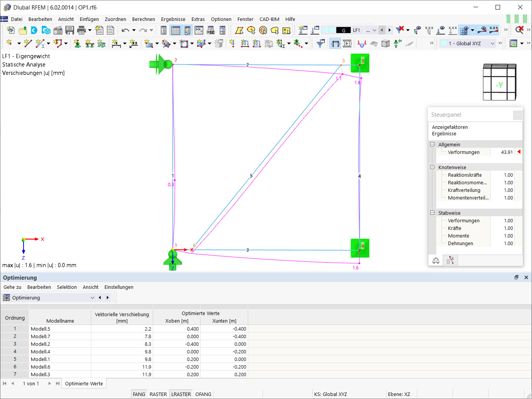Toggle FANG snap in status bar
The height and width of the screenshot is (399, 532).
pyautogui.click(x=139, y=394)
